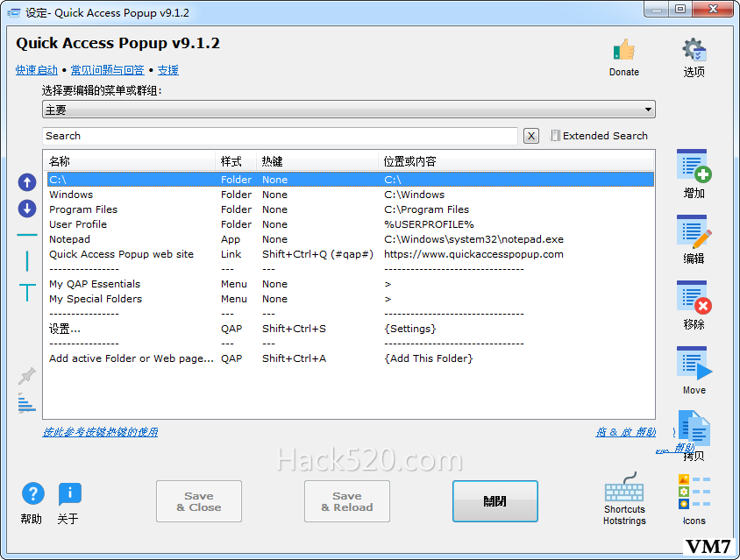Click the Move favorite icon
The height and width of the screenshot is (560, 740).
point(694,364)
